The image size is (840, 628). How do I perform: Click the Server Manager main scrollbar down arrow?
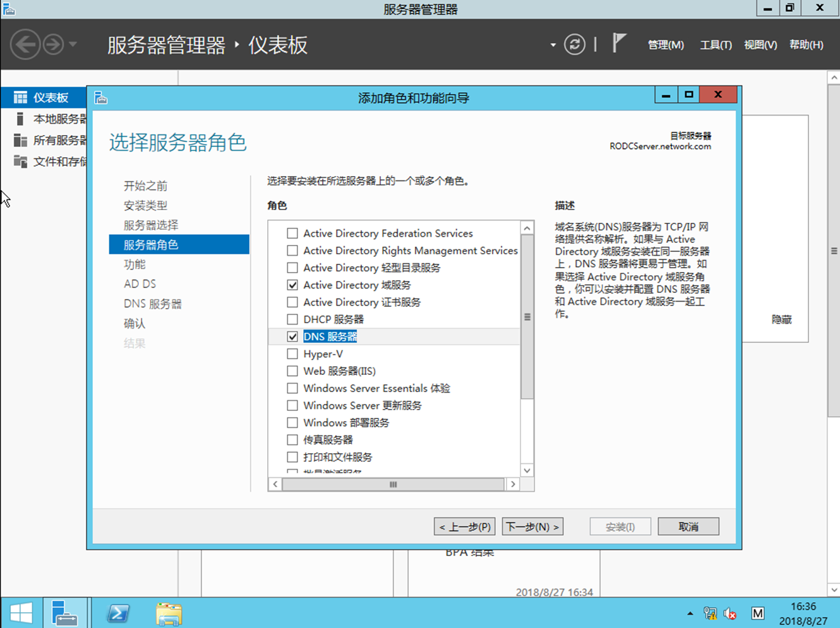pyautogui.click(x=834, y=590)
